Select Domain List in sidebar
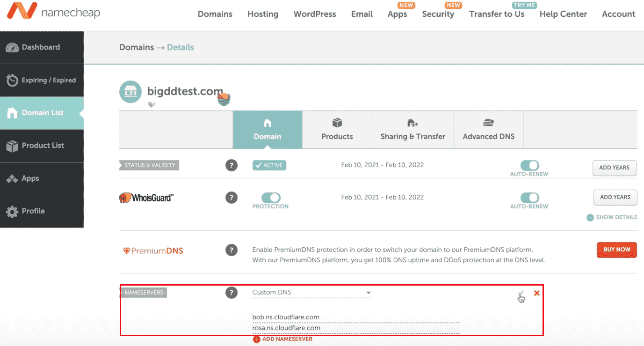644x346 pixels. (x=42, y=113)
